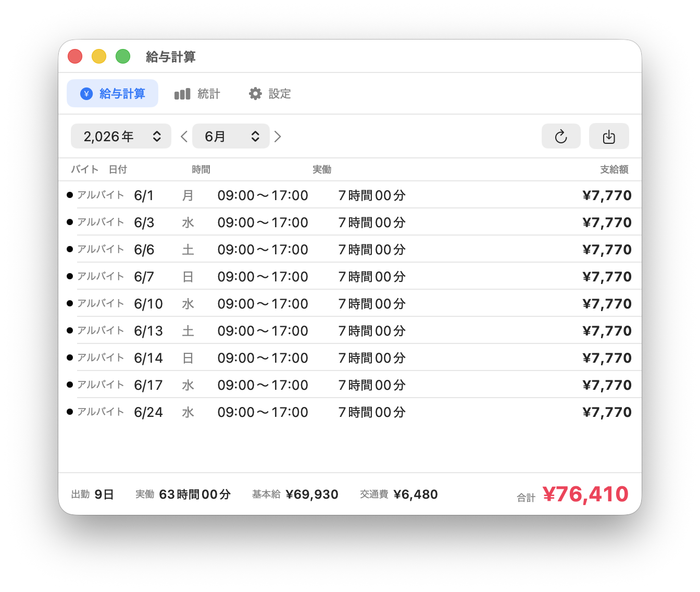Click the 実働 63時間00分 total

pyautogui.click(x=183, y=494)
